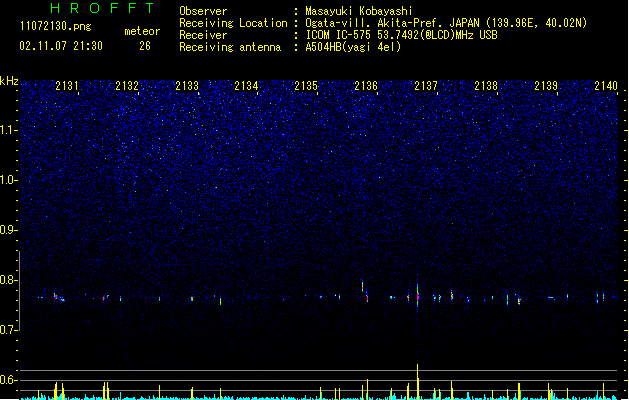The image size is (629, 400).
Task: Click the meteor echo at 0.8 kHz below 2136
Action: [363, 286]
